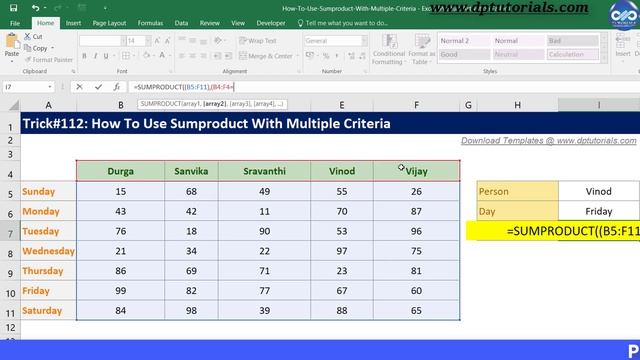640x360 pixels.
Task: Click the Fill Color bucket icon
Action: coord(146,56)
